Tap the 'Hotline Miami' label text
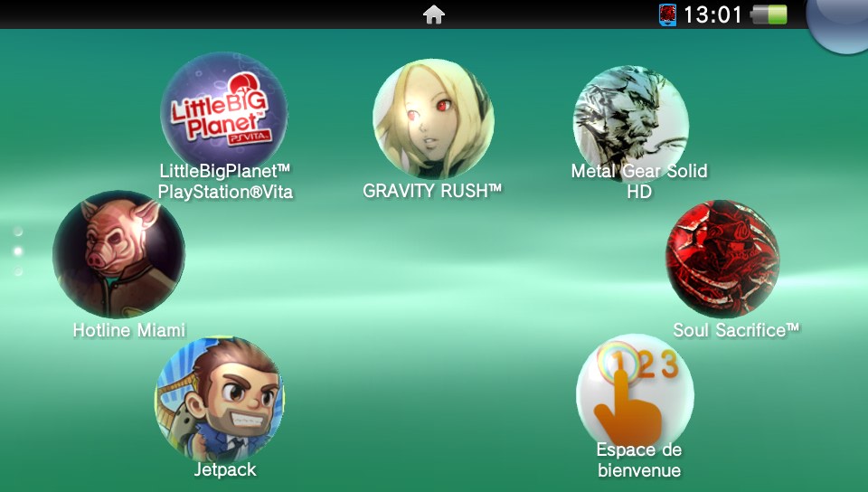The image size is (868, 492). coord(129,330)
